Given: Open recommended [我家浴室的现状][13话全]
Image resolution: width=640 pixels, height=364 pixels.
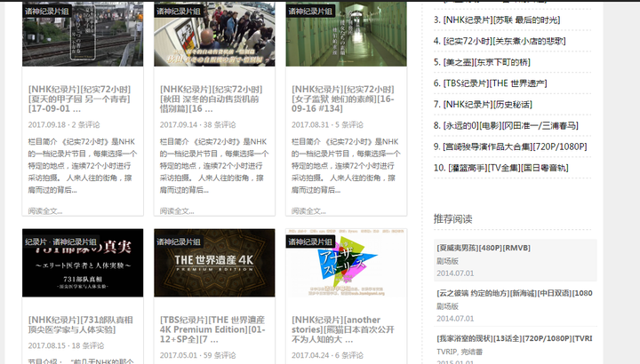Looking at the screenshot, I should pos(515,338).
